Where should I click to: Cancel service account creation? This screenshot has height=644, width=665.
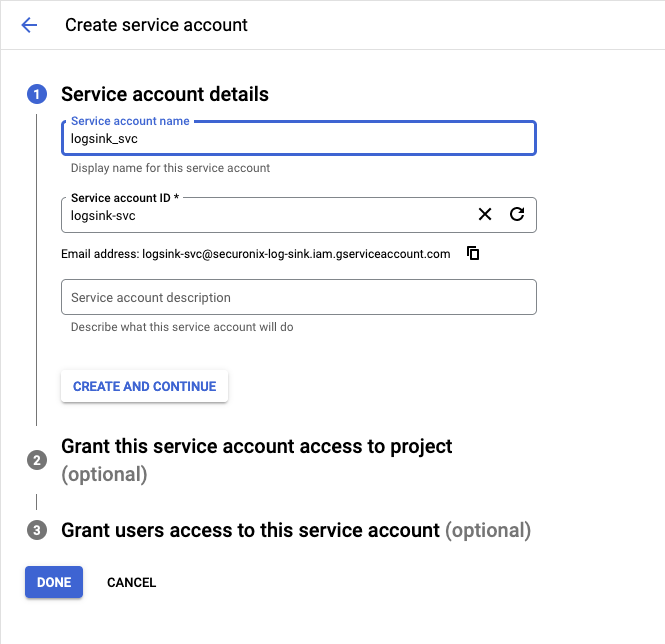pyautogui.click(x=131, y=582)
